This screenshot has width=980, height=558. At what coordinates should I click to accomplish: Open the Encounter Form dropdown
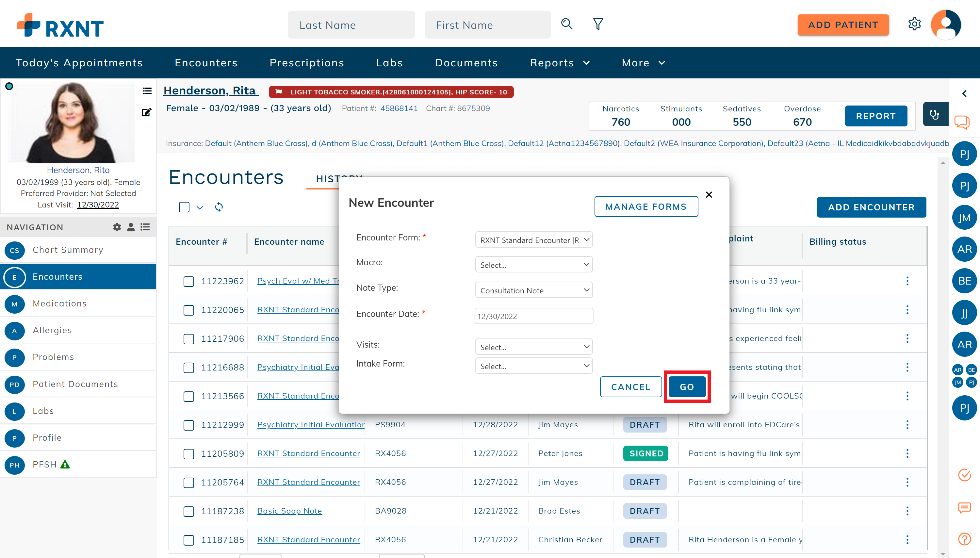pos(534,240)
